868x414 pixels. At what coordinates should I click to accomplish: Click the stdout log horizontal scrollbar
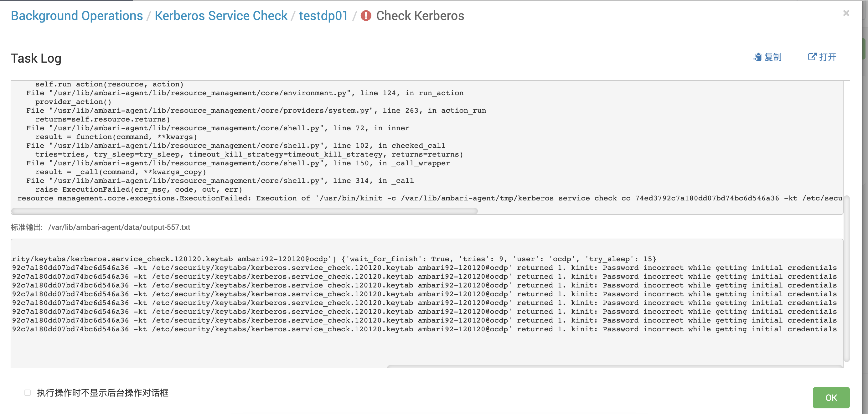pyautogui.click(x=615, y=366)
